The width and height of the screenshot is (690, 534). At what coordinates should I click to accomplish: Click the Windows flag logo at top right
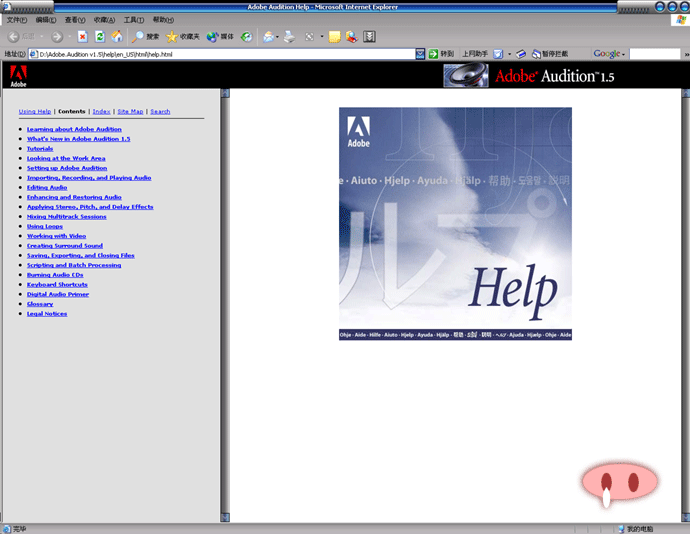681,20
